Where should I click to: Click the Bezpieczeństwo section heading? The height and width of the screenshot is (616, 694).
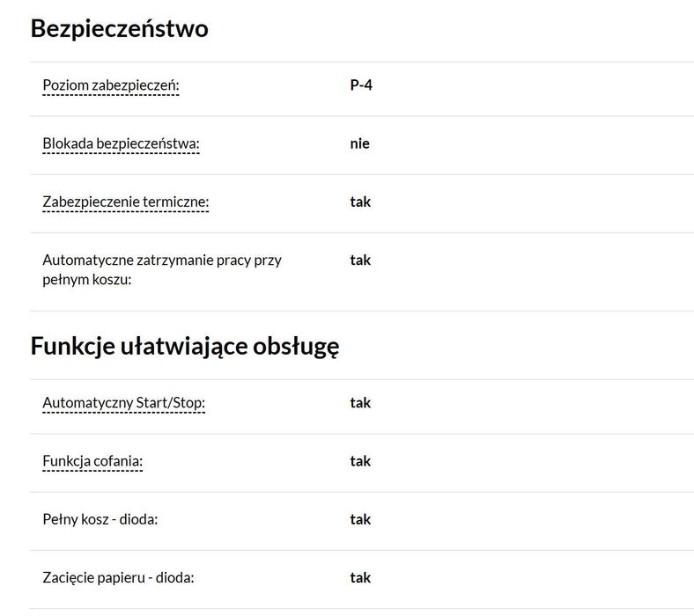(x=119, y=29)
